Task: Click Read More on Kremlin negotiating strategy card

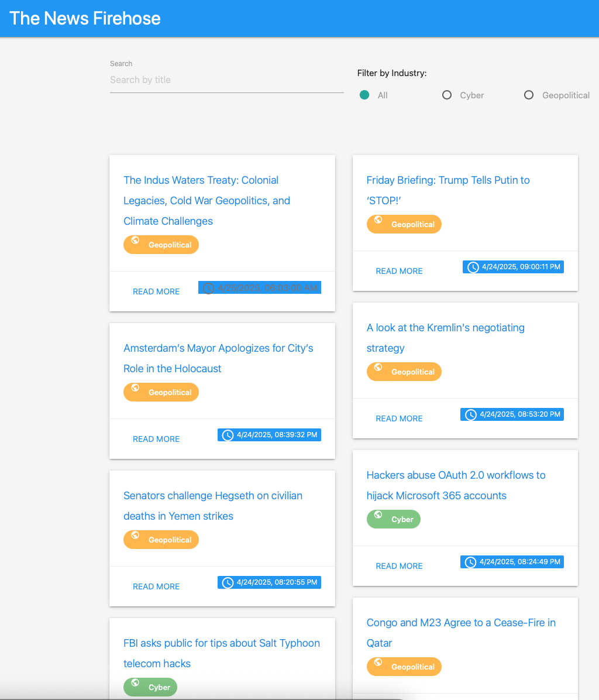Action: 399,418
